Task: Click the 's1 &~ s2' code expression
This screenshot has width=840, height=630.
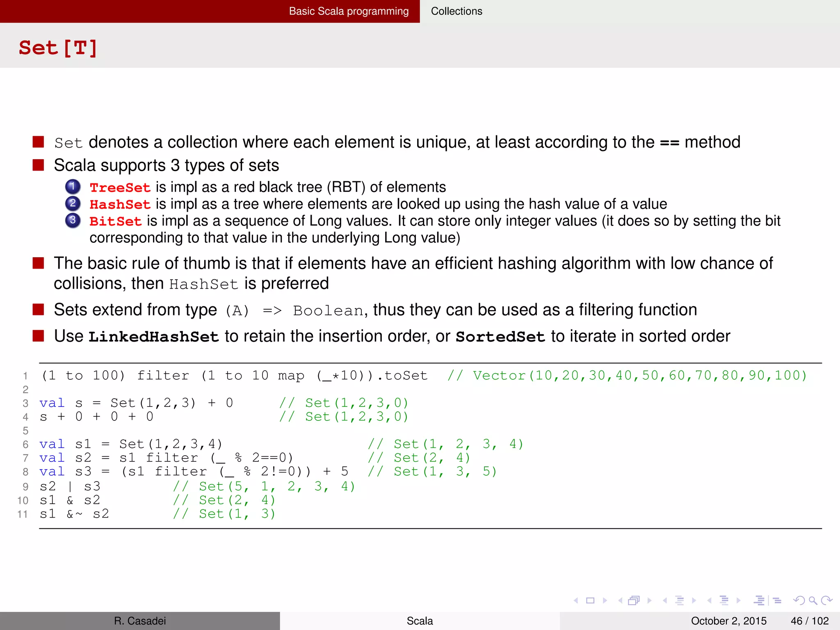Action: pyautogui.click(x=75, y=514)
